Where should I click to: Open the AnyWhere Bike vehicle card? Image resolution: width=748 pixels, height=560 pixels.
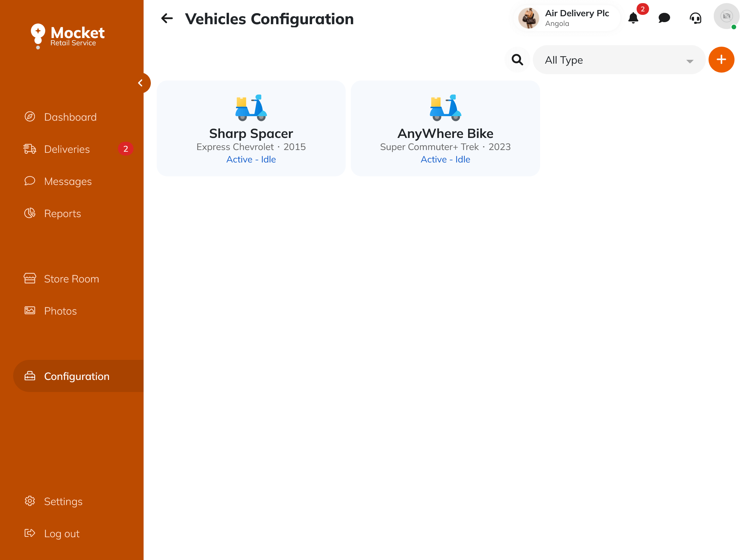tap(445, 128)
